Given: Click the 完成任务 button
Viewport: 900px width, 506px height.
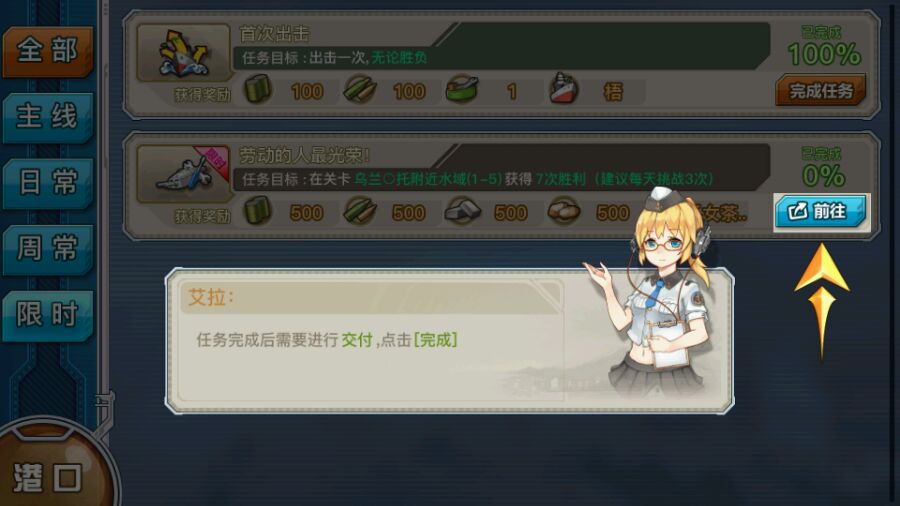Looking at the screenshot, I should pos(821,90).
